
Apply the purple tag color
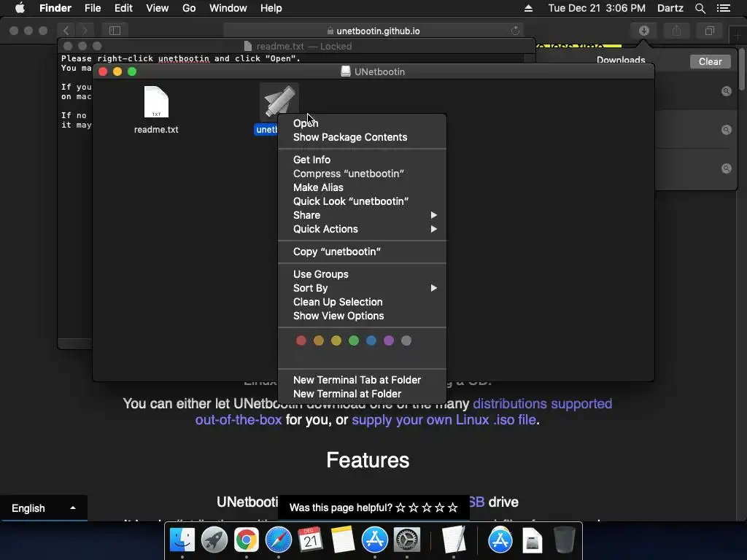click(389, 341)
